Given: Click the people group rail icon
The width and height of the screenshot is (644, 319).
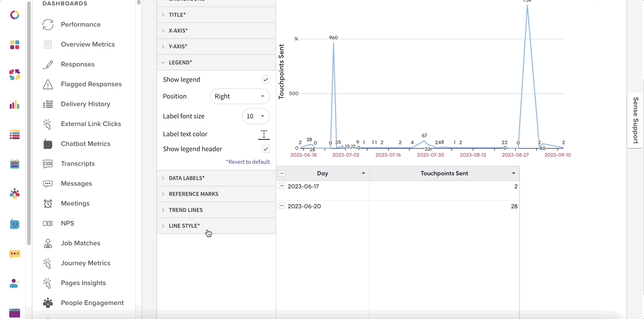Looking at the screenshot, I should (14, 194).
